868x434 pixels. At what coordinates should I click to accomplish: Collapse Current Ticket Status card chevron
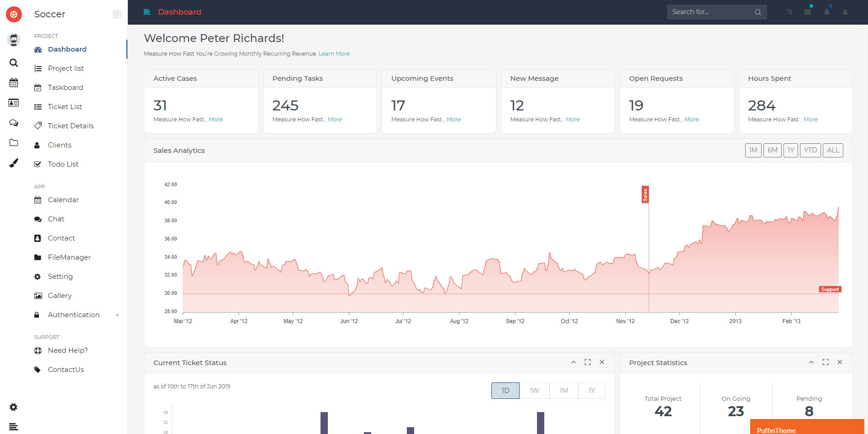[573, 362]
